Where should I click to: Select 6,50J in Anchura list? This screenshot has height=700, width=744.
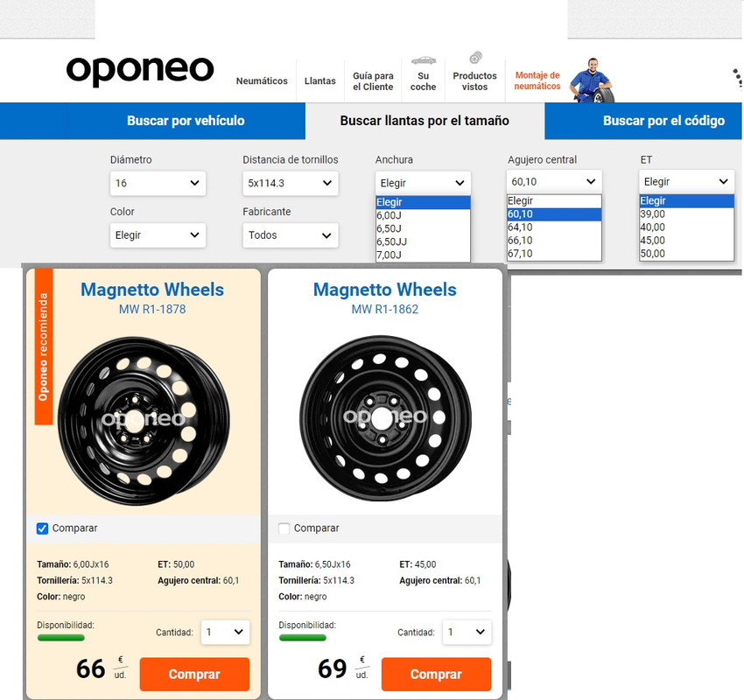point(423,228)
